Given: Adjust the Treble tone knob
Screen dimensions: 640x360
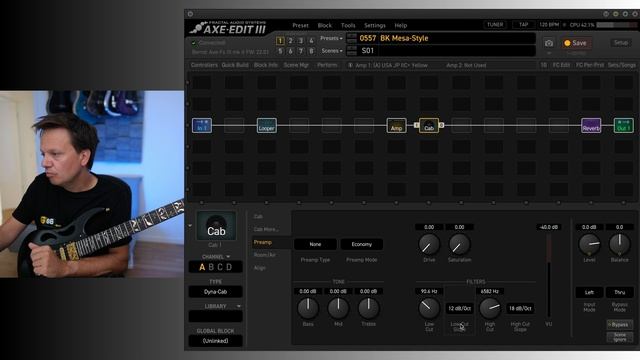Looking at the screenshot, I should coord(369,308).
